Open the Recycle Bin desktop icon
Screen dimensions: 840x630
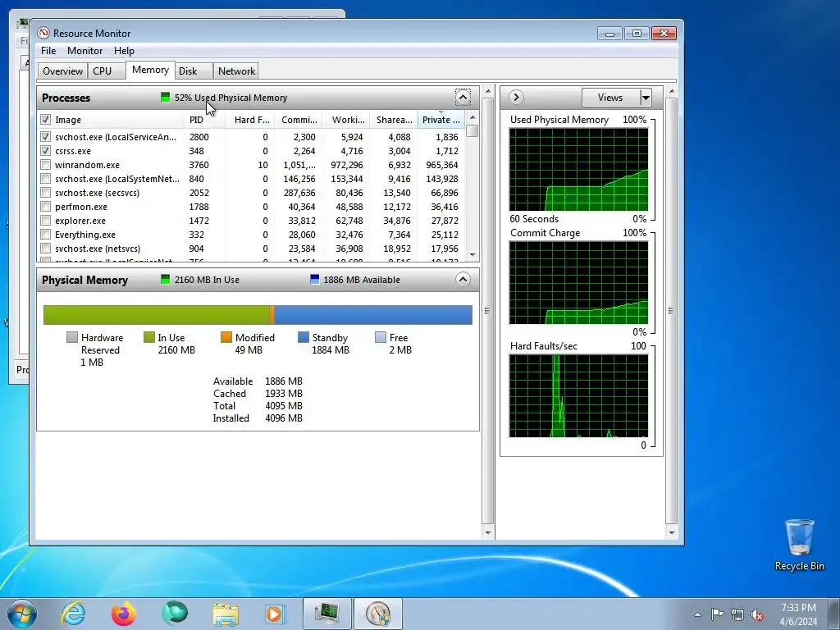[799, 545]
